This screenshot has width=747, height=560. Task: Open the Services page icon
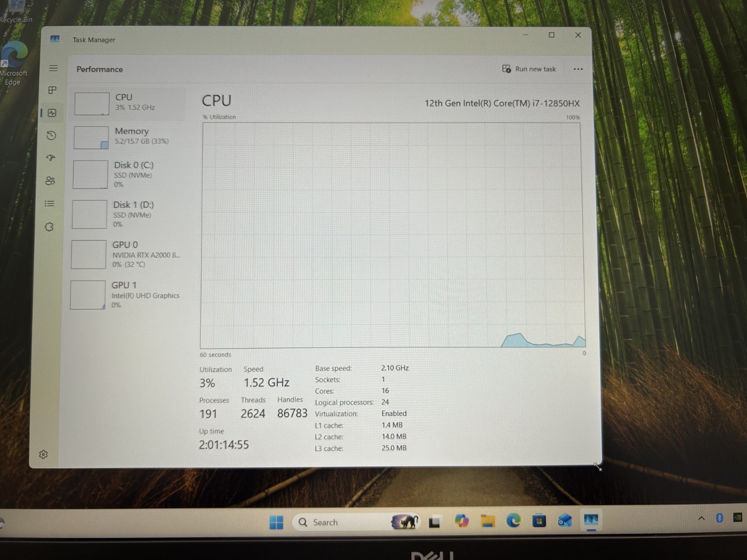[x=49, y=227]
